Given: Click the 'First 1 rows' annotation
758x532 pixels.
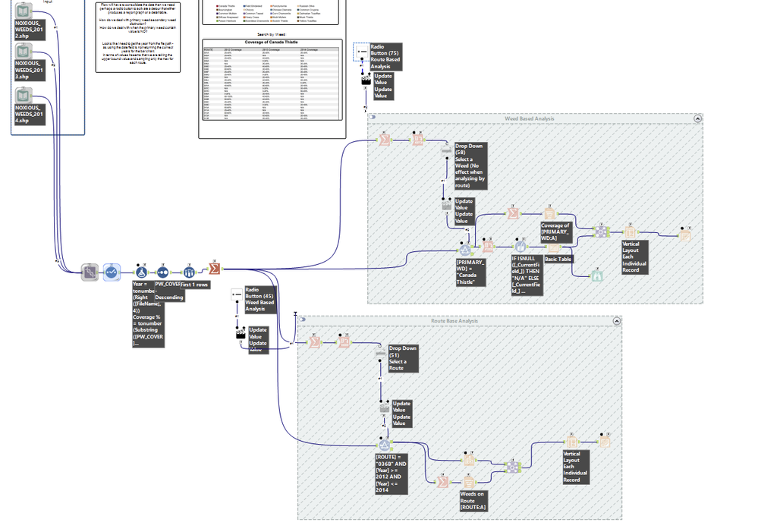Looking at the screenshot, I should click(194, 285).
